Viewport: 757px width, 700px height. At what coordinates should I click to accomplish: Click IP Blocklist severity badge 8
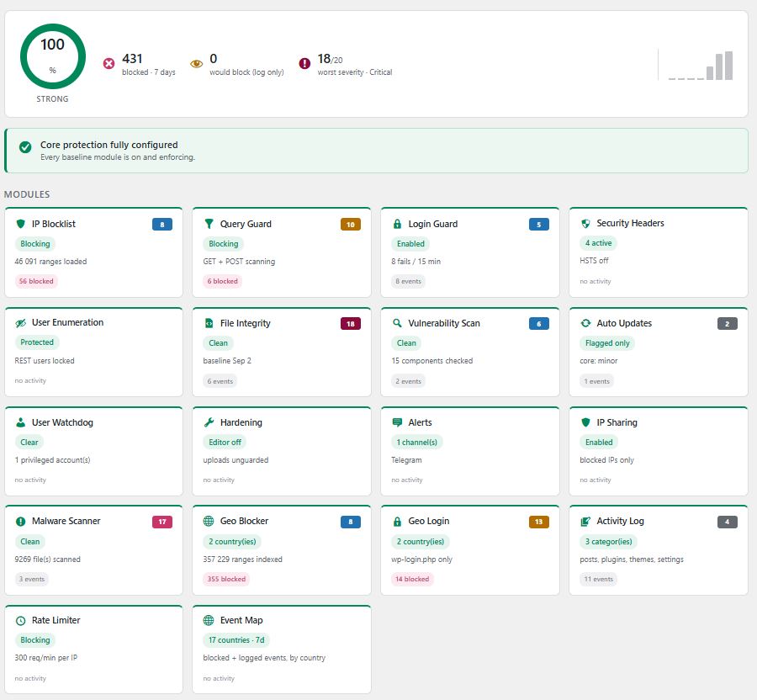click(x=162, y=225)
